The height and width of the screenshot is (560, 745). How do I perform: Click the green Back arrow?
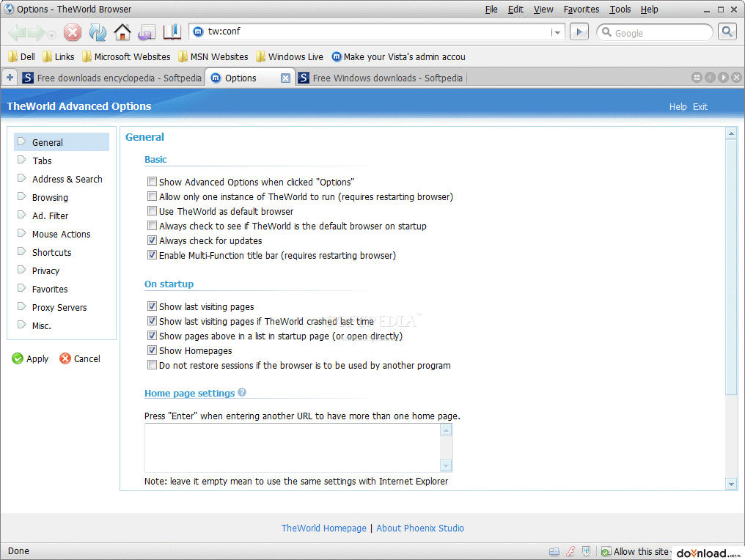click(17, 32)
